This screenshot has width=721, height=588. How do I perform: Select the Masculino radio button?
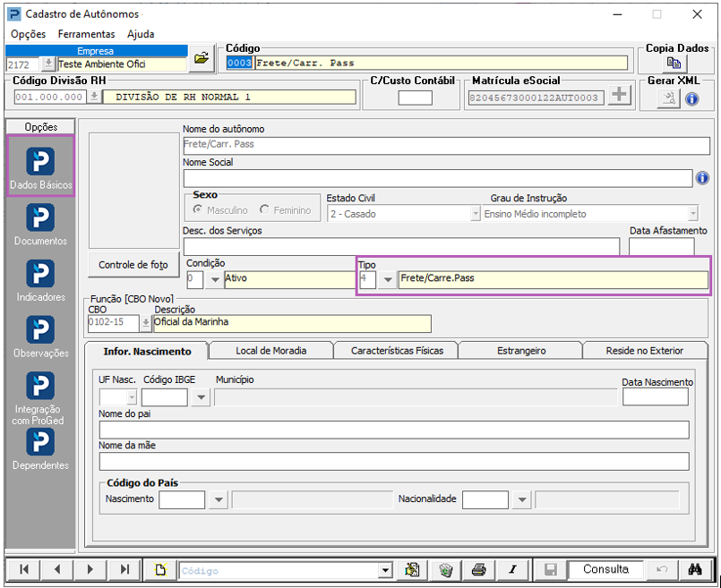click(198, 209)
